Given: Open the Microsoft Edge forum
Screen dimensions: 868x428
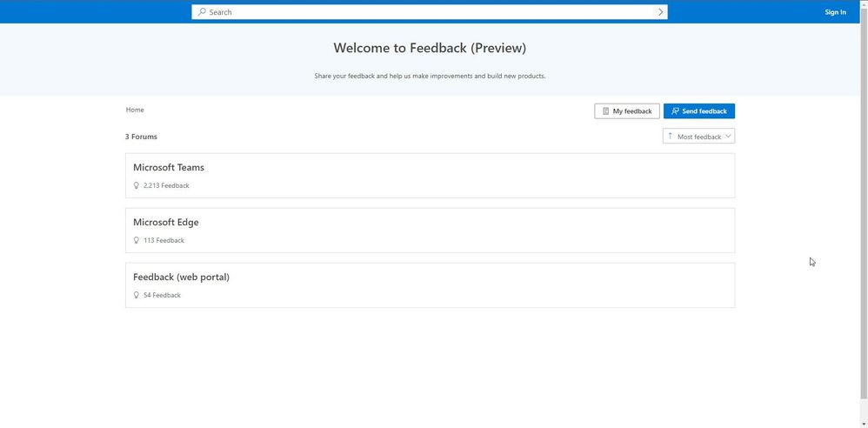Looking at the screenshot, I should [x=431, y=231].
